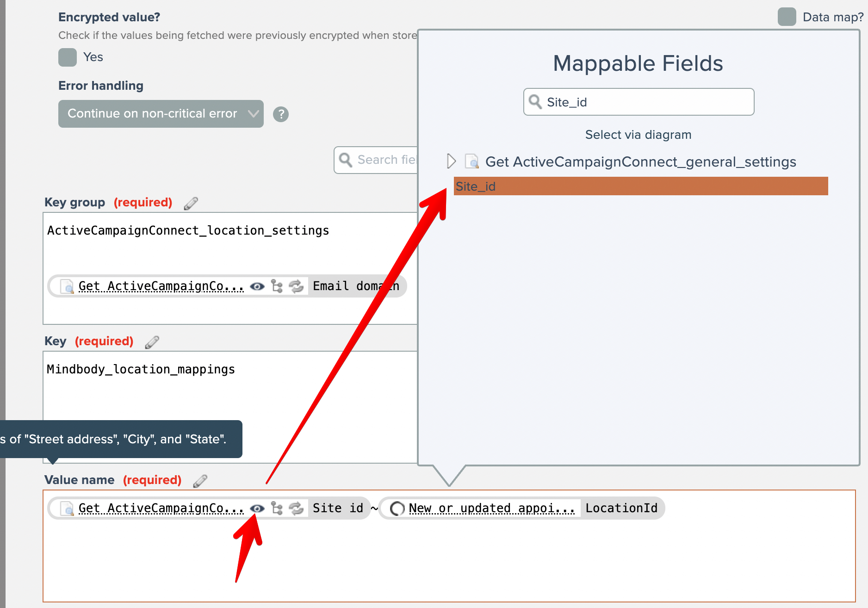Expand Get ActiveCampaignConnect_general_settings tree node
868x608 pixels.
(451, 161)
